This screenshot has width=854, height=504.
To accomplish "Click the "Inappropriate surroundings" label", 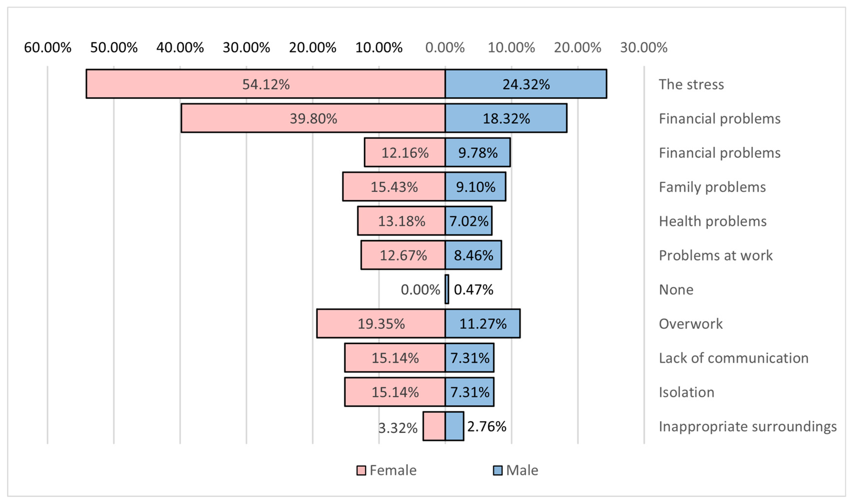I will click(x=747, y=427).
